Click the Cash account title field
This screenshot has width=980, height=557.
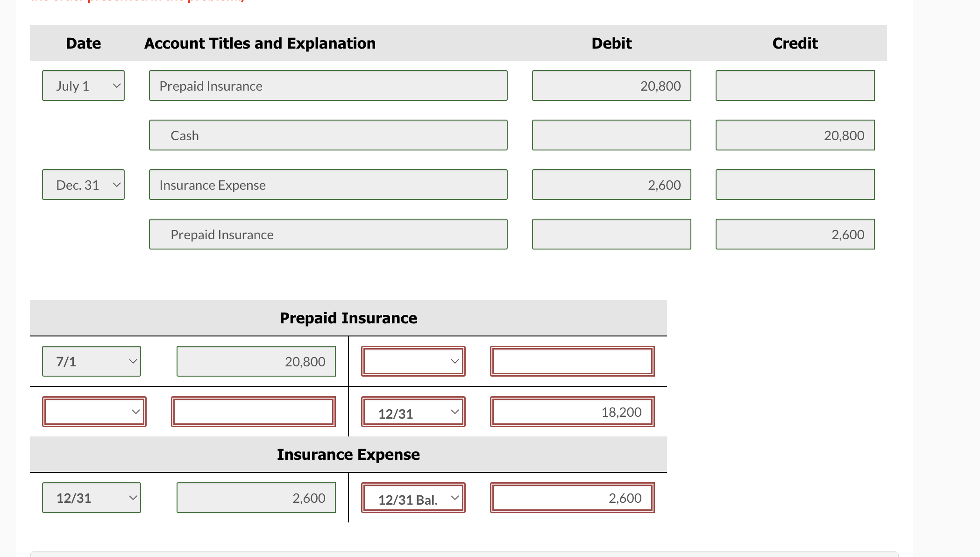point(328,135)
